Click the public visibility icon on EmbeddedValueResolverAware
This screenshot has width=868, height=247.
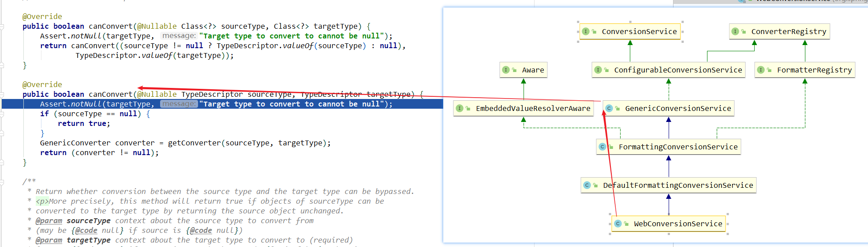[x=468, y=108]
